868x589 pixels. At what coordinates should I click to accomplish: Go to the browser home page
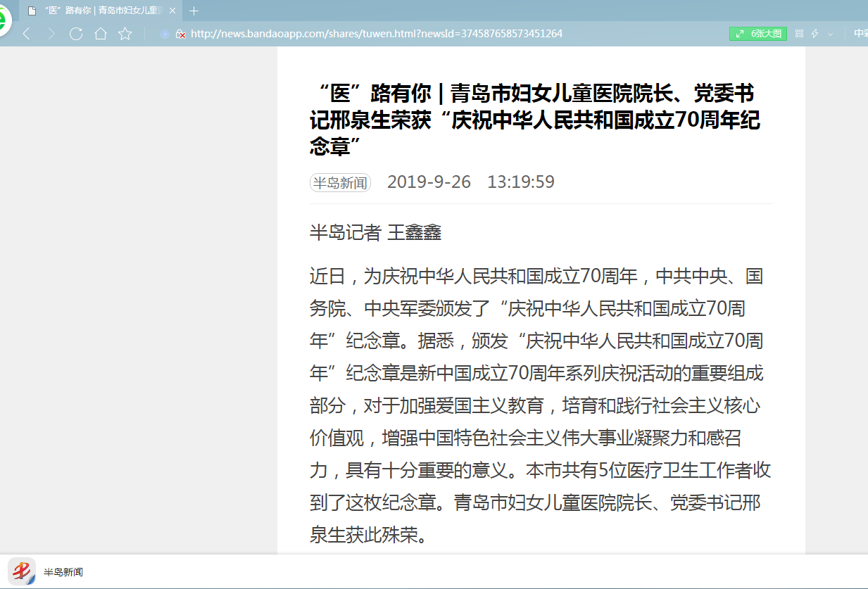[101, 34]
